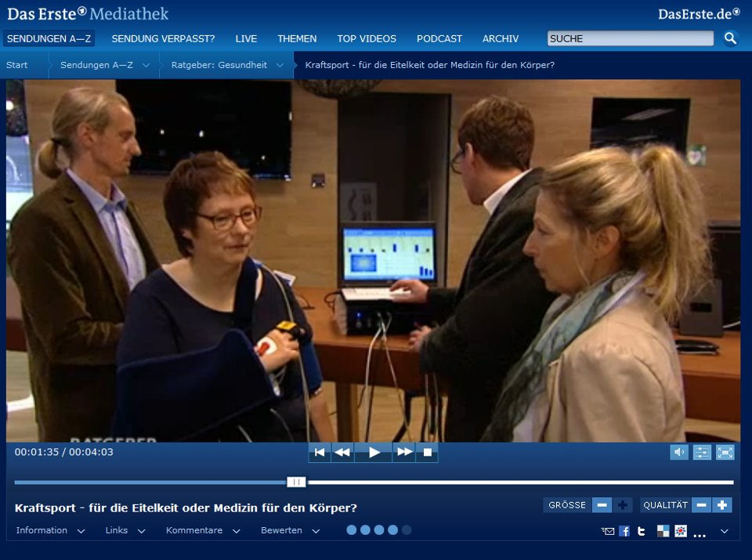Open the THEMEN menu

click(x=297, y=38)
